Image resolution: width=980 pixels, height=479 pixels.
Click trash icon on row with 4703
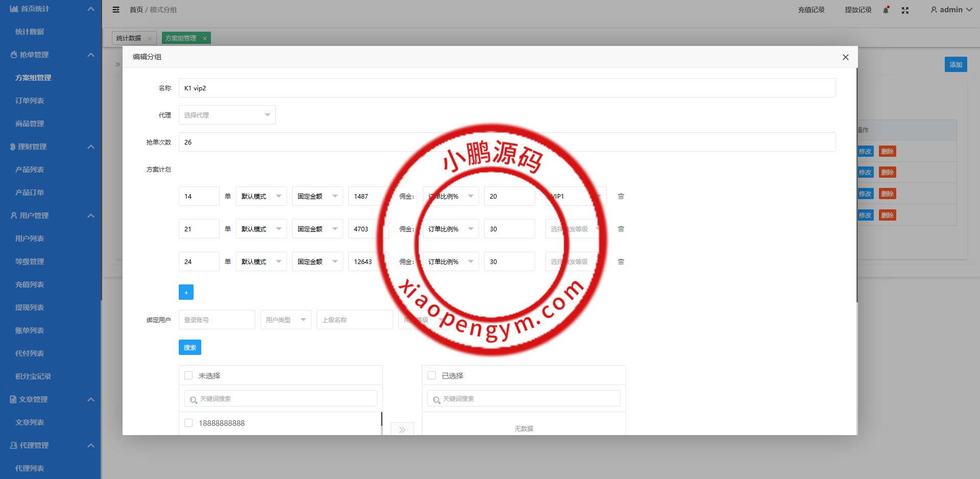tap(621, 229)
